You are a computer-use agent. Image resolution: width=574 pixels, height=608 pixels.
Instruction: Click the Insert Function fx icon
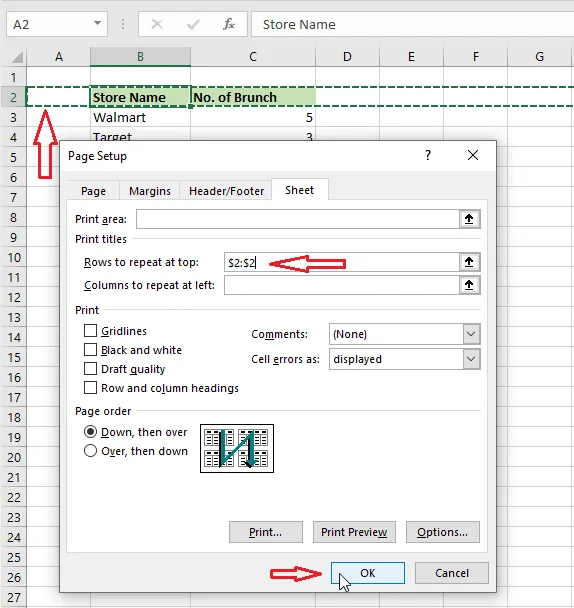point(228,24)
